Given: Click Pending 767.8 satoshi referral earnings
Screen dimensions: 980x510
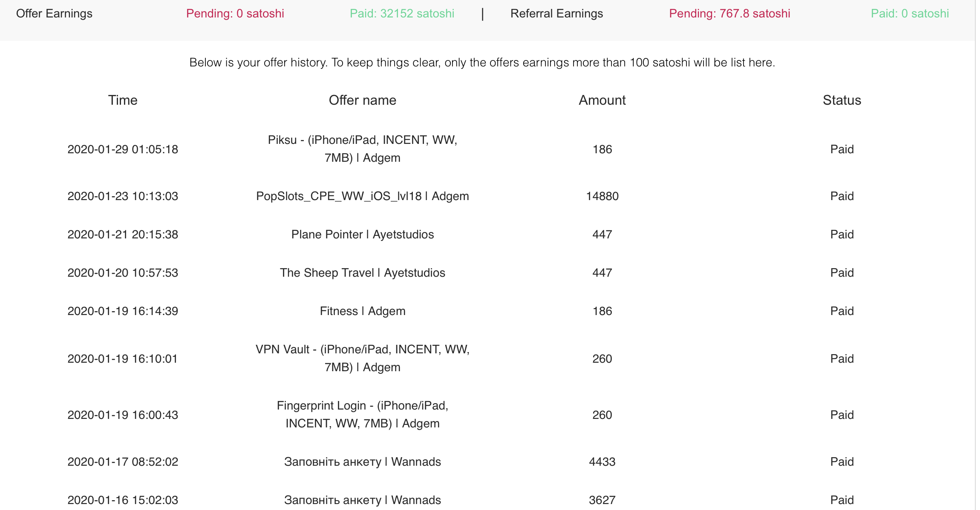Looking at the screenshot, I should click(x=729, y=14).
